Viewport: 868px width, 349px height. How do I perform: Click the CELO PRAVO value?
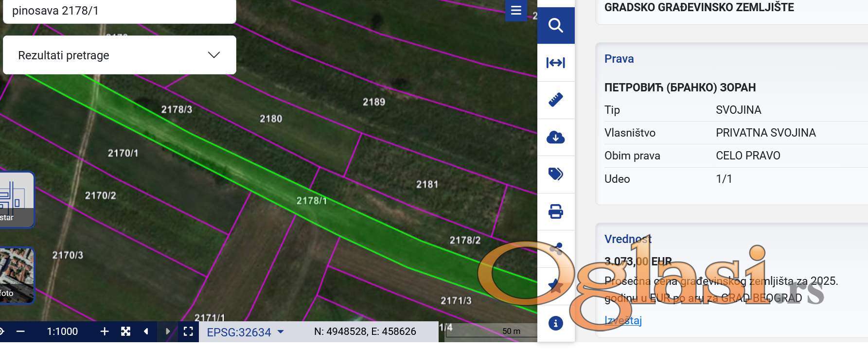coord(748,156)
